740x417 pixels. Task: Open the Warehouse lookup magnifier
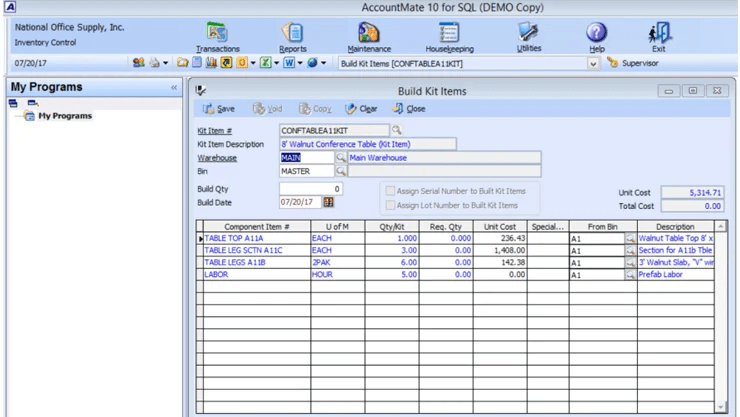click(340, 158)
